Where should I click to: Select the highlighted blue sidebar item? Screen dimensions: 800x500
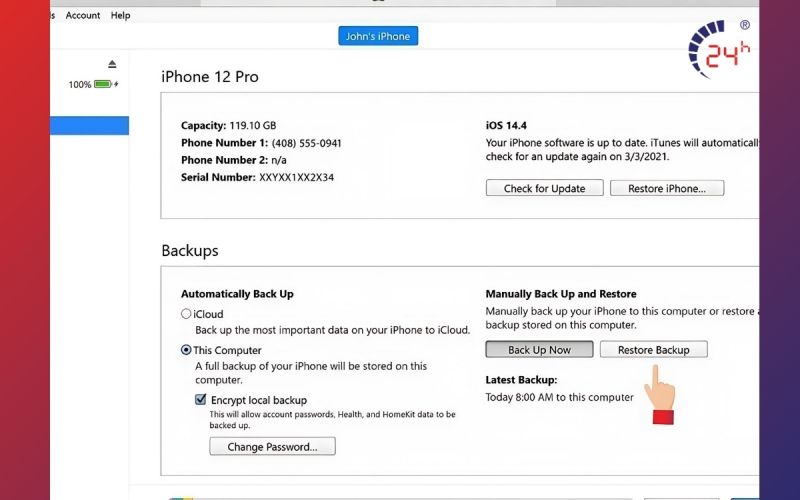[x=89, y=126]
